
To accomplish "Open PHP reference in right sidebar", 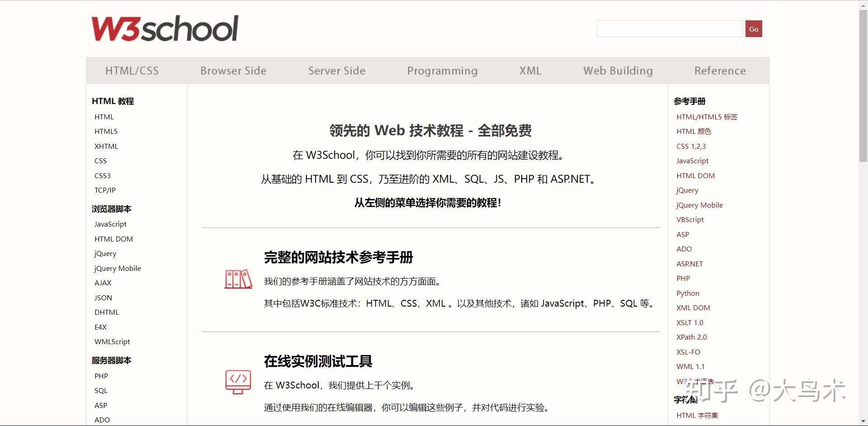I will (683, 278).
